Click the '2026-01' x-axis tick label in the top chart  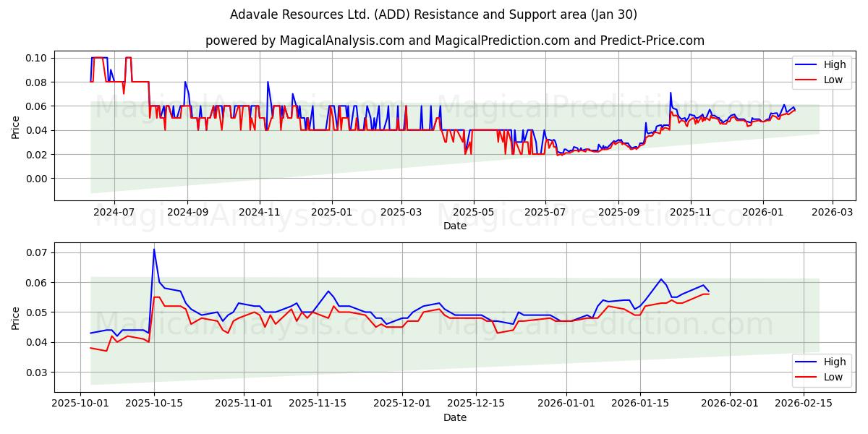pos(765,212)
